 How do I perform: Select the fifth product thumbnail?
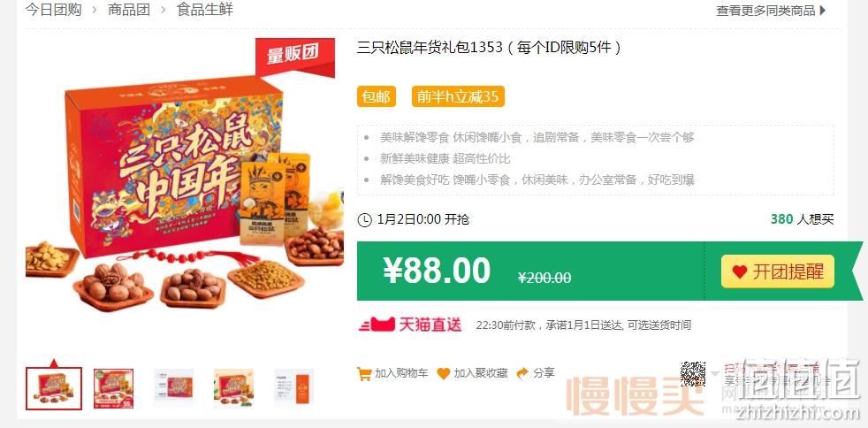click(x=294, y=388)
